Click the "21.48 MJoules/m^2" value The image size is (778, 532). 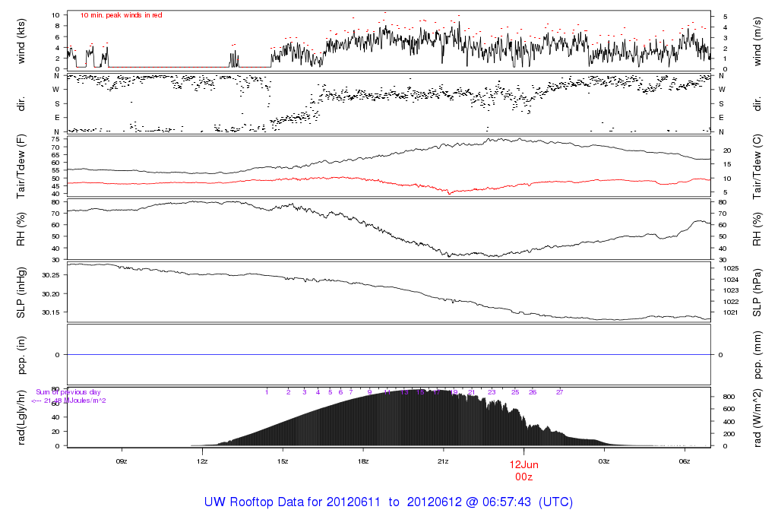[74, 401]
